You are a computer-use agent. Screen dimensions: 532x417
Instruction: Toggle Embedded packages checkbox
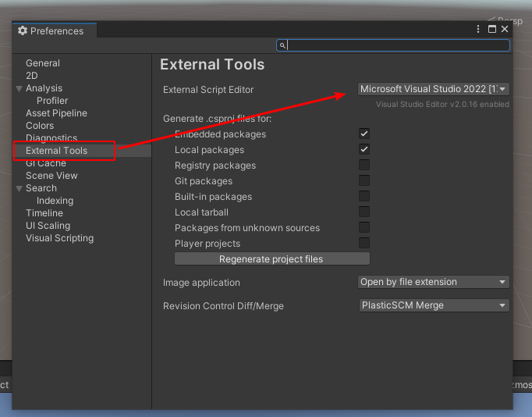pos(364,134)
